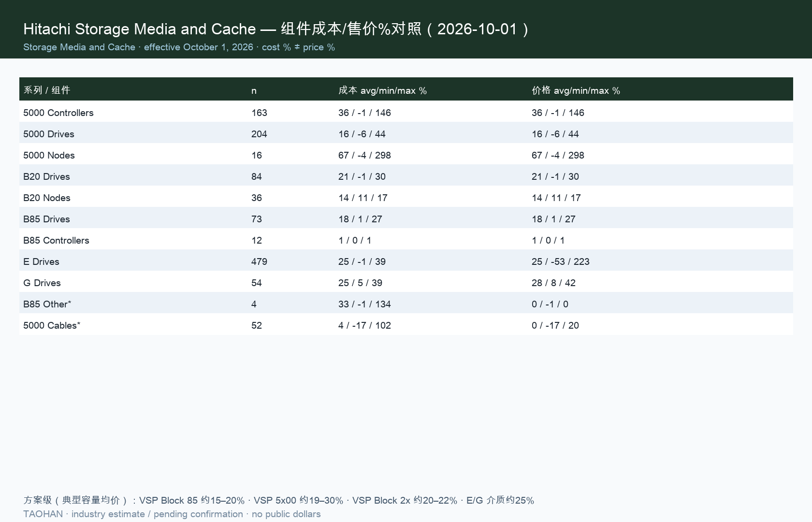The image size is (812, 522).
Task: Select the count value 479 for E Drives
Action: point(259,261)
